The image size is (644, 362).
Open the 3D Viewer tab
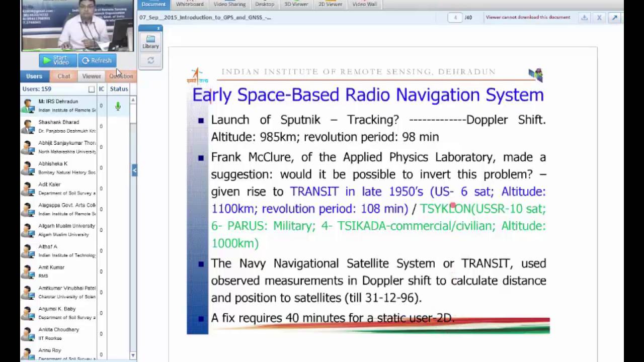(x=296, y=4)
